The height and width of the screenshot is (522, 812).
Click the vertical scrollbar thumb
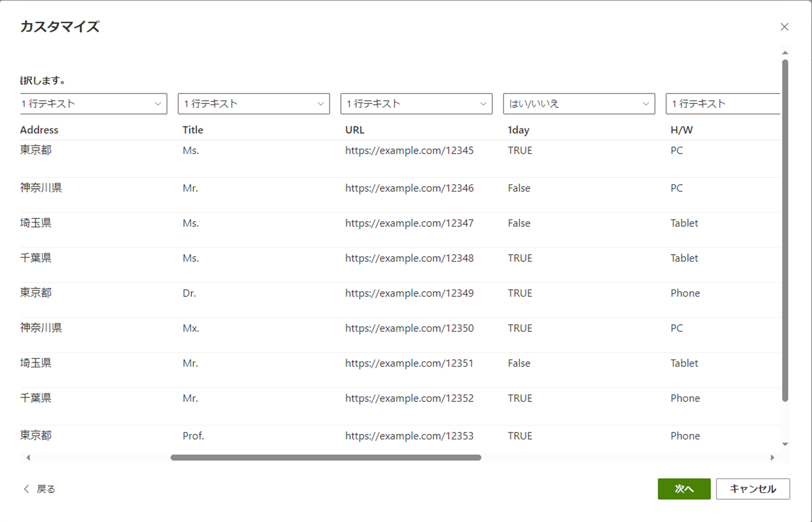pos(785,230)
